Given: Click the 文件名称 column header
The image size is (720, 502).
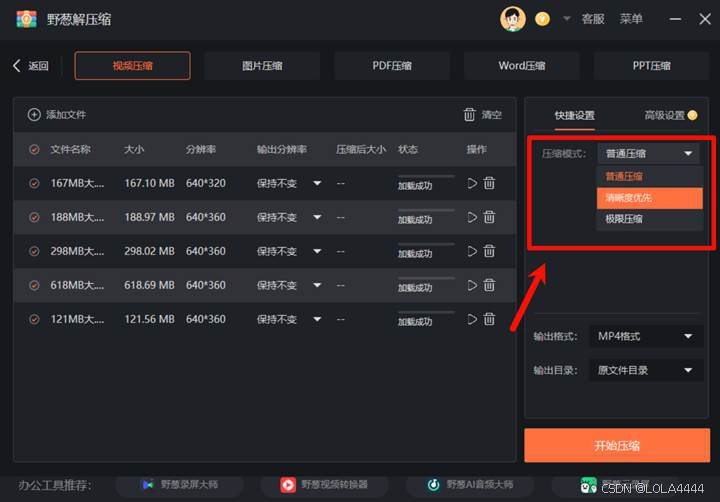Looking at the screenshot, I should [70, 149].
